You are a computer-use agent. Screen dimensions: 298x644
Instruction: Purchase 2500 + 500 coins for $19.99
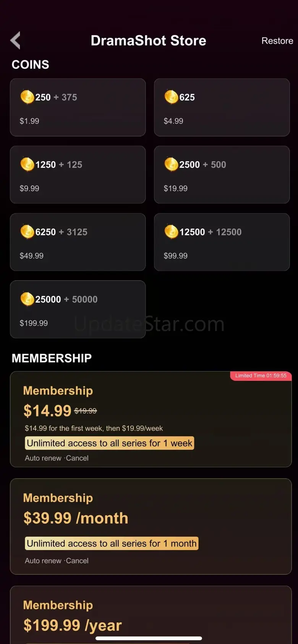point(222,175)
